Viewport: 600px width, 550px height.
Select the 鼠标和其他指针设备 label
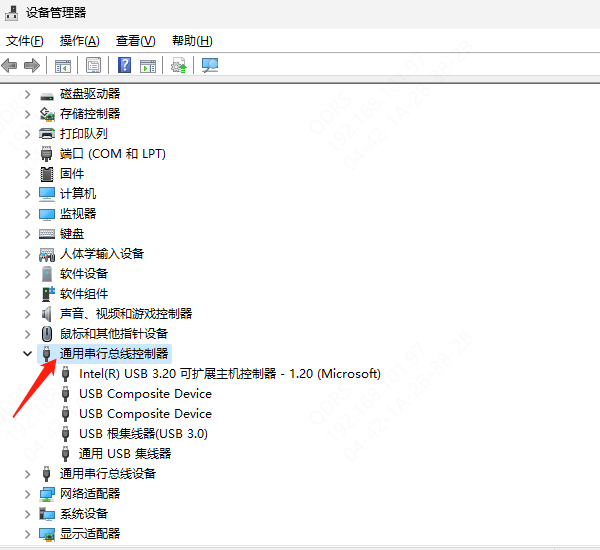114,334
